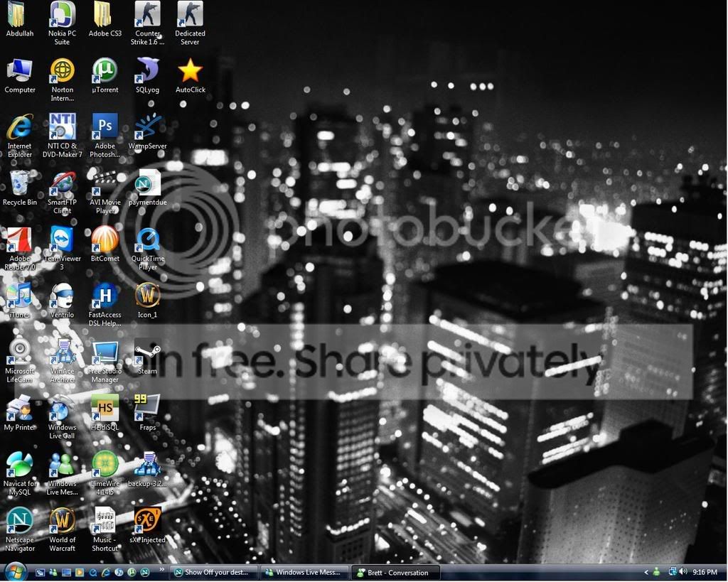Viewport: 728px width, 582px height.
Task: Switch to 'Show Off your dest...' taskbar window
Action: click(213, 573)
